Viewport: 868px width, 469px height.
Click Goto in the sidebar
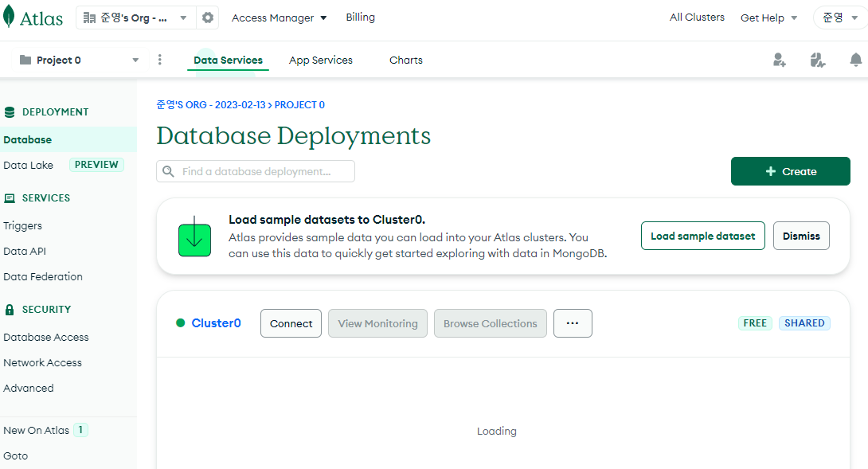pos(15,455)
